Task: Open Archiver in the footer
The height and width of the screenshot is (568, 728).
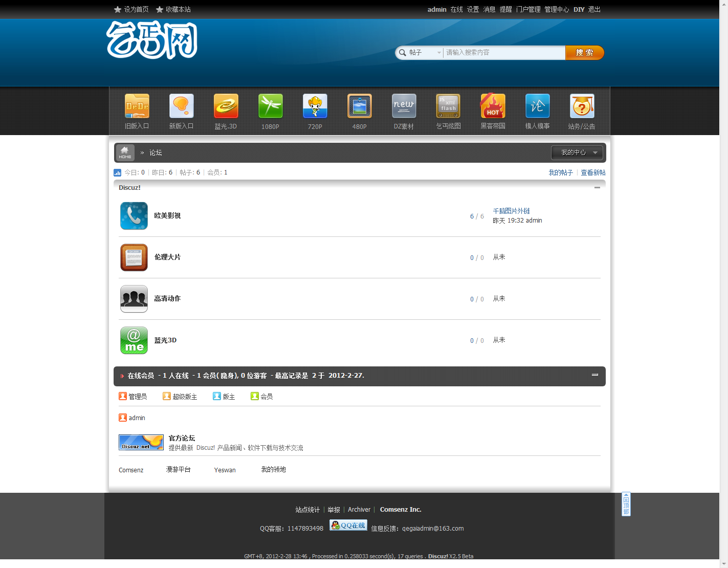Action: coord(359,510)
